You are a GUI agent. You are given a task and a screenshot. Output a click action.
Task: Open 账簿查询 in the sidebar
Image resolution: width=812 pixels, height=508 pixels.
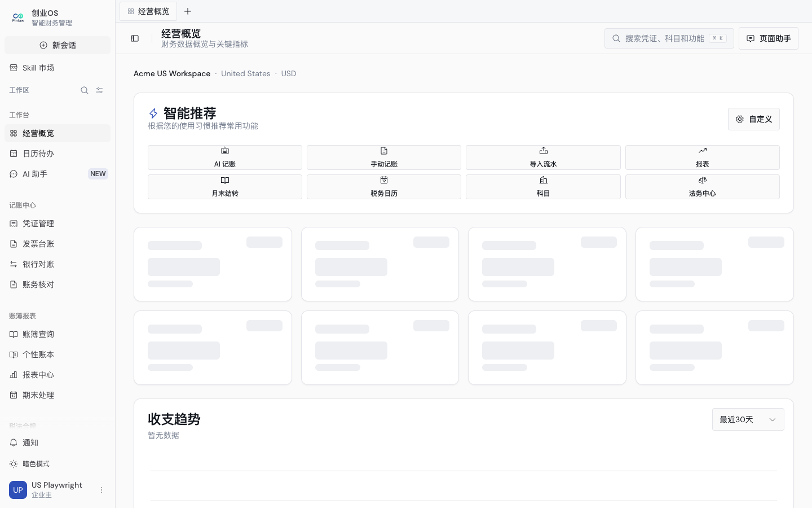coord(58,334)
